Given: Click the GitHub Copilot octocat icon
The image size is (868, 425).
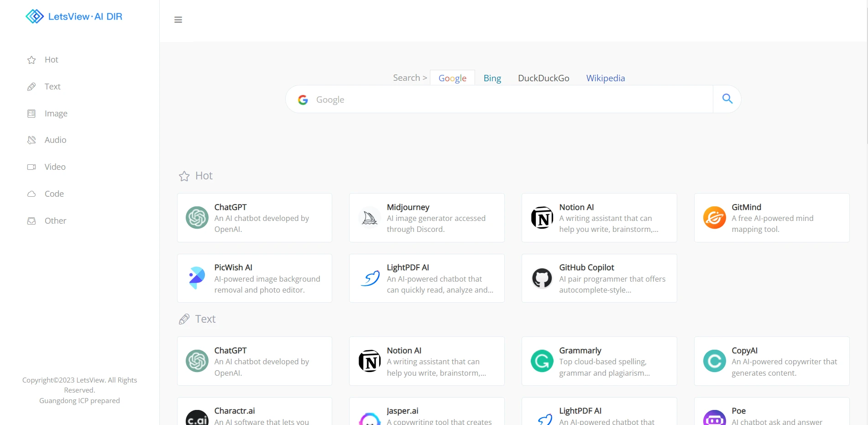Looking at the screenshot, I should tap(542, 278).
